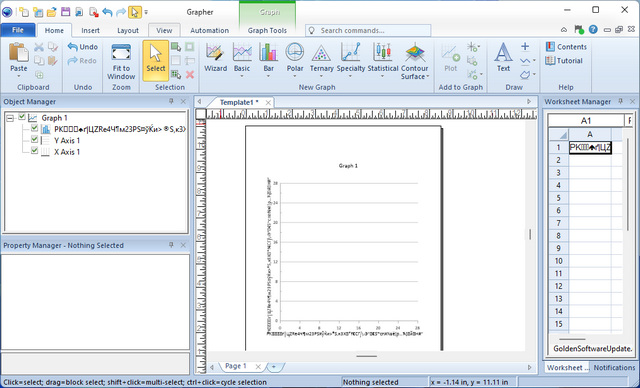The width and height of the screenshot is (640, 388).
Task: Pin the Property Manager panel
Action: pyautogui.click(x=171, y=245)
